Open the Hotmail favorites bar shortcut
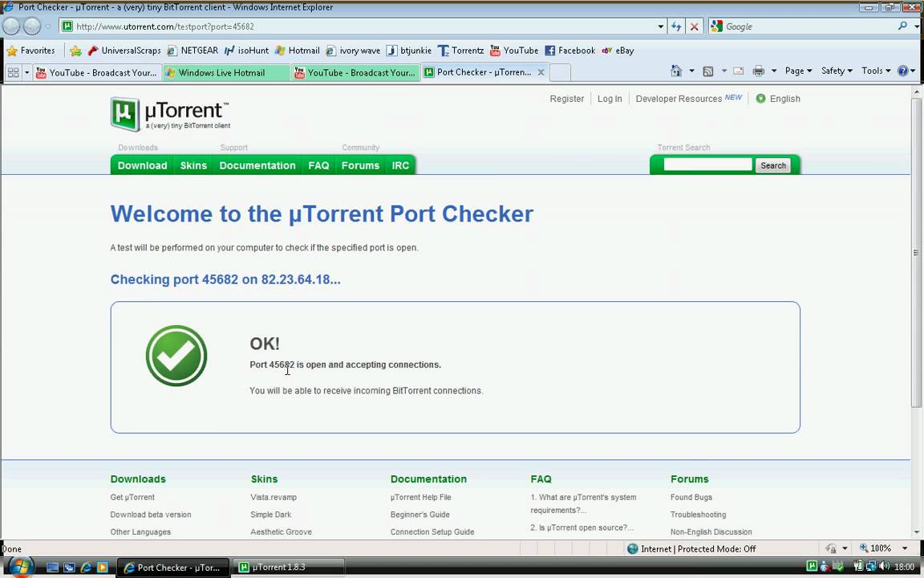The width and height of the screenshot is (924, 578). (x=297, y=51)
